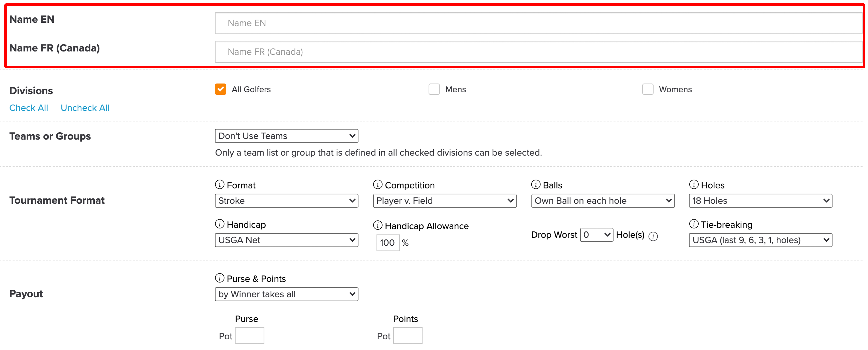The width and height of the screenshot is (868, 350).
Task: Click the Tie-breaking info icon
Action: 694,224
